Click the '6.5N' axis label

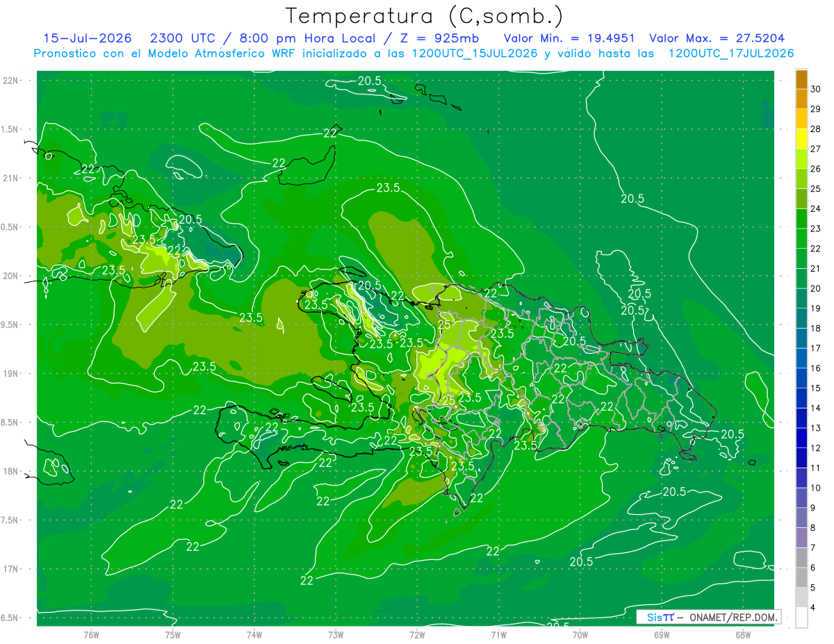pos(10,618)
